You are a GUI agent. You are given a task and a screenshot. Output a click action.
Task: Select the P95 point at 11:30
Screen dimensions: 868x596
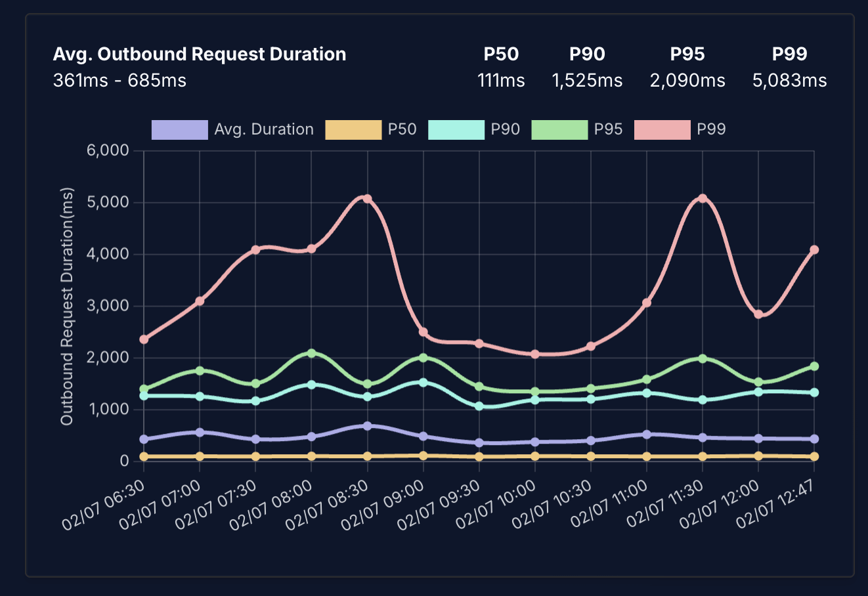(703, 358)
